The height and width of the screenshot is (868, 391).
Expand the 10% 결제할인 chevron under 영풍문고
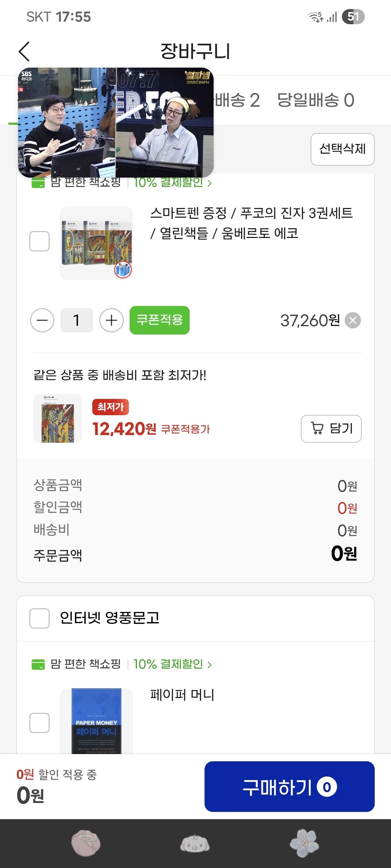point(210,664)
